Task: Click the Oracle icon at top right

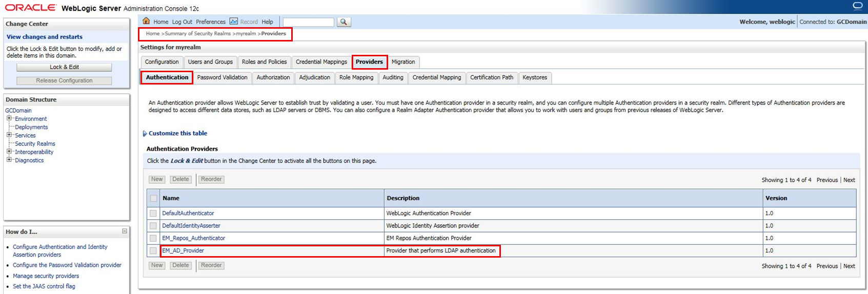Action: coord(857,6)
